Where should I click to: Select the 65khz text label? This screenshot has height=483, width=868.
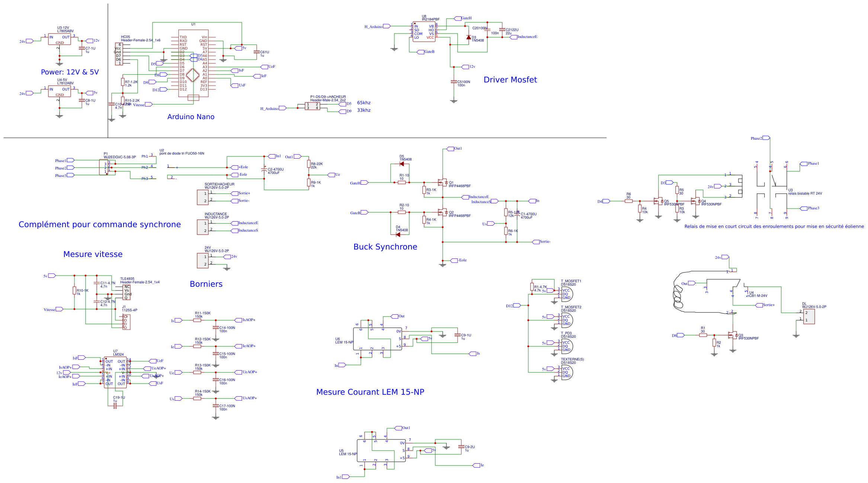click(363, 103)
